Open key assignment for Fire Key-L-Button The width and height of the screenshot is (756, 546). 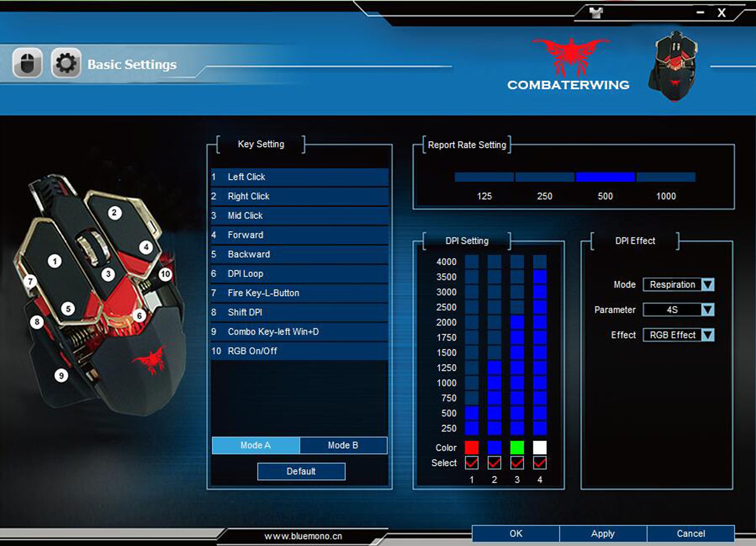point(300,293)
